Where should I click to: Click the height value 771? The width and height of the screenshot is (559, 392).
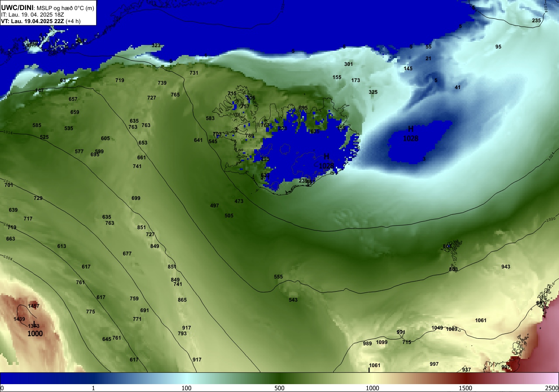point(137,319)
